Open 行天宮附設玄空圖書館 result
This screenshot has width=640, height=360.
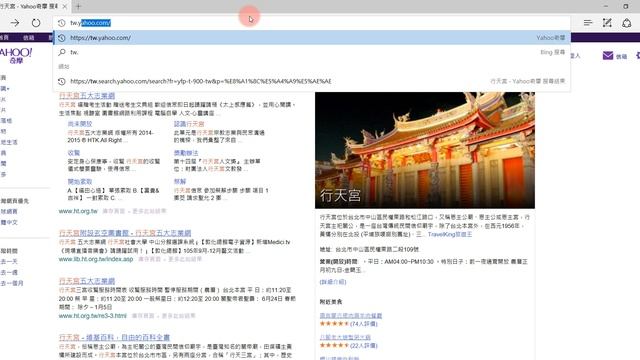coord(125,233)
